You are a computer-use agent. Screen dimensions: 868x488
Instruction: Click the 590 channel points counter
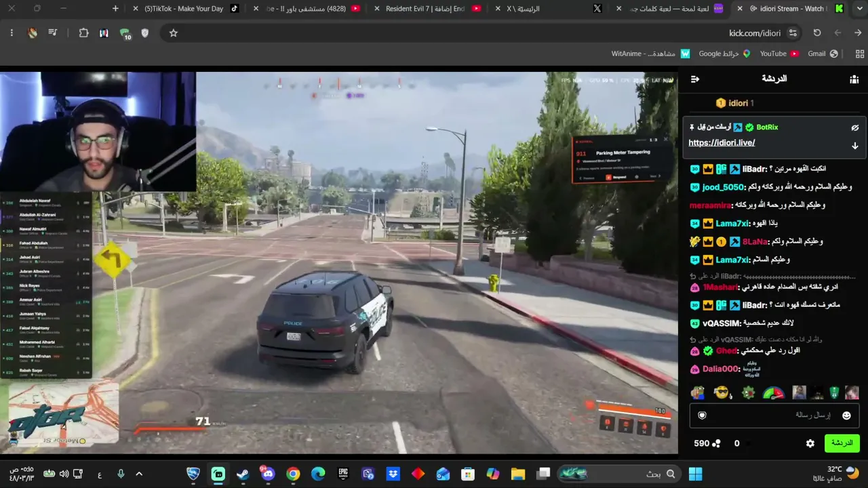pyautogui.click(x=707, y=443)
